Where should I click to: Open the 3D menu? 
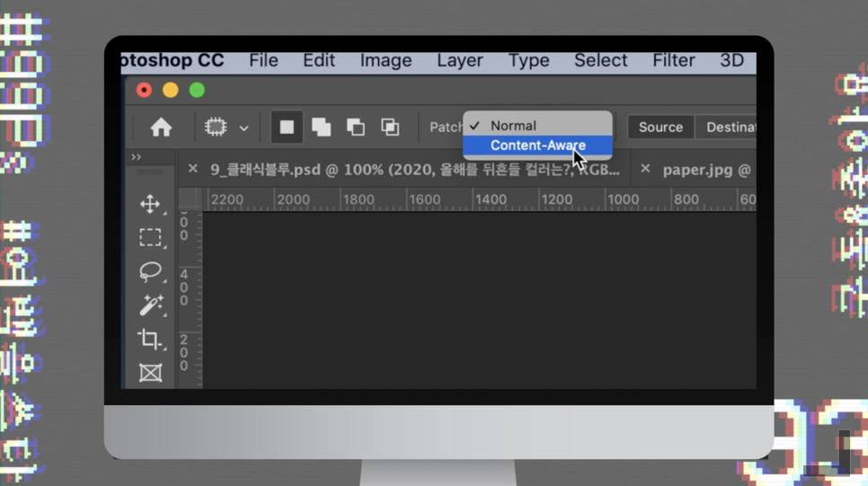731,60
